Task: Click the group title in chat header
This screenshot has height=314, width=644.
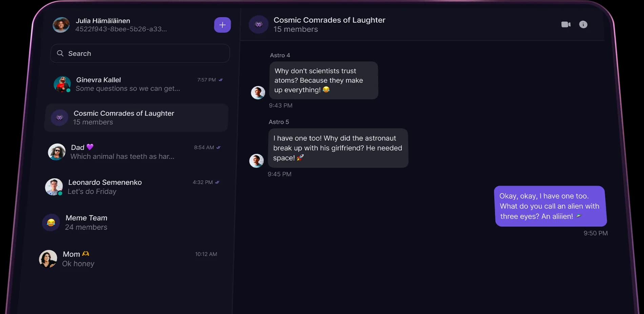Action: (329, 20)
